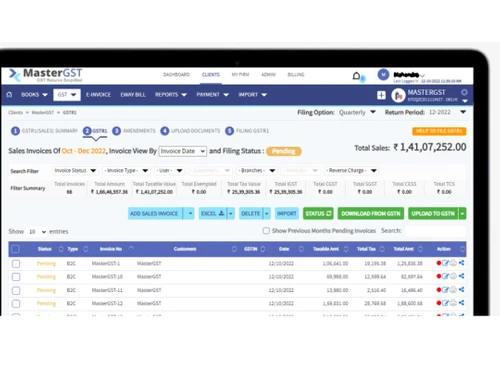The height and width of the screenshot is (375, 500).
Task: Click the Add Sales Invoice button
Action: pos(156,213)
